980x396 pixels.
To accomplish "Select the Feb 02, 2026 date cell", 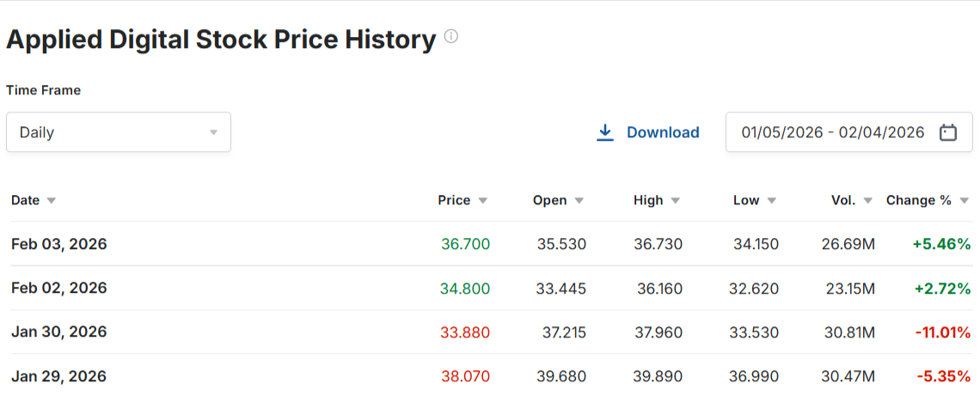I will pyautogui.click(x=58, y=288).
